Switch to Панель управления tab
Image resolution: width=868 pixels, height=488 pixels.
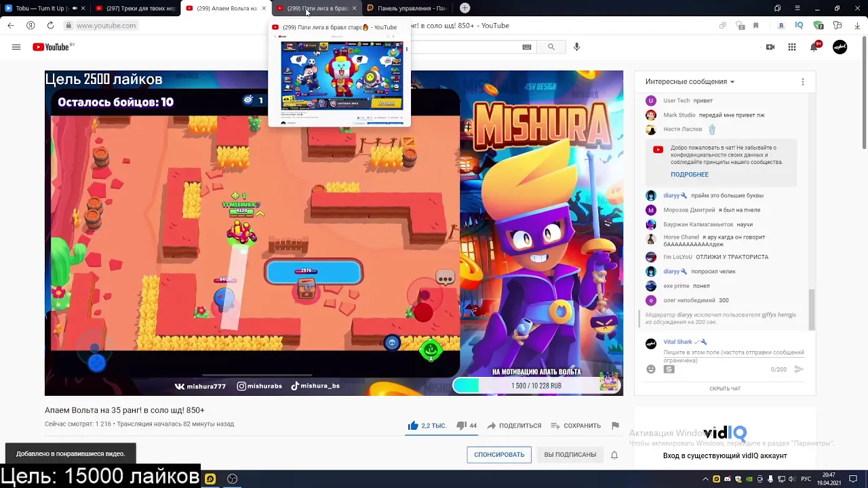tap(407, 8)
